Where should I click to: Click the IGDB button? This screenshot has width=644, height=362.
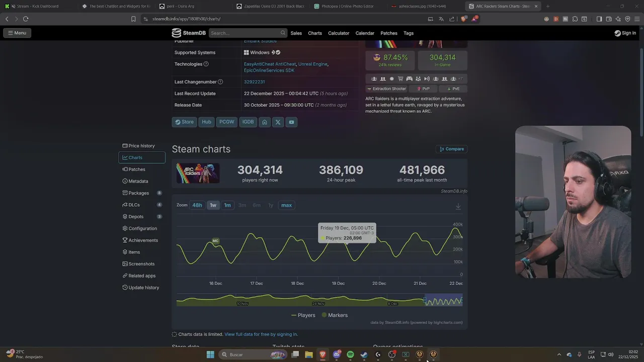tap(248, 122)
